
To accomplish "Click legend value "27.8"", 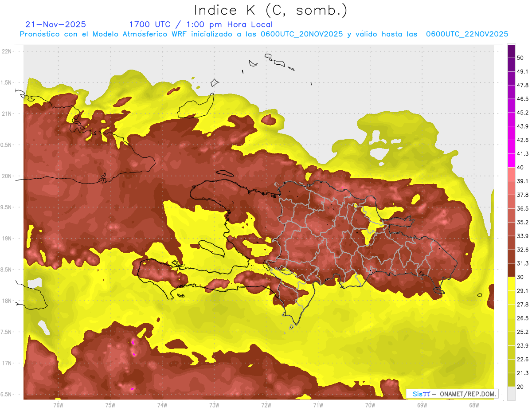I will [523, 305].
